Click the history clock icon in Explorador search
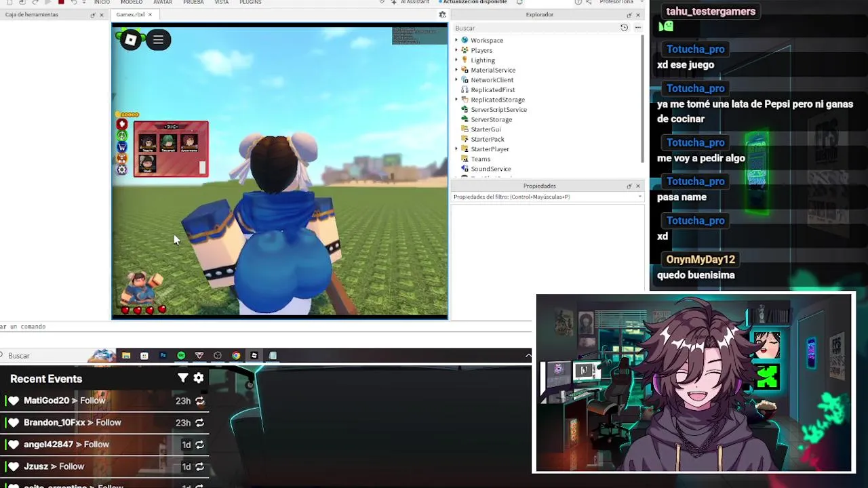Image resolution: width=868 pixels, height=488 pixels. tap(624, 28)
